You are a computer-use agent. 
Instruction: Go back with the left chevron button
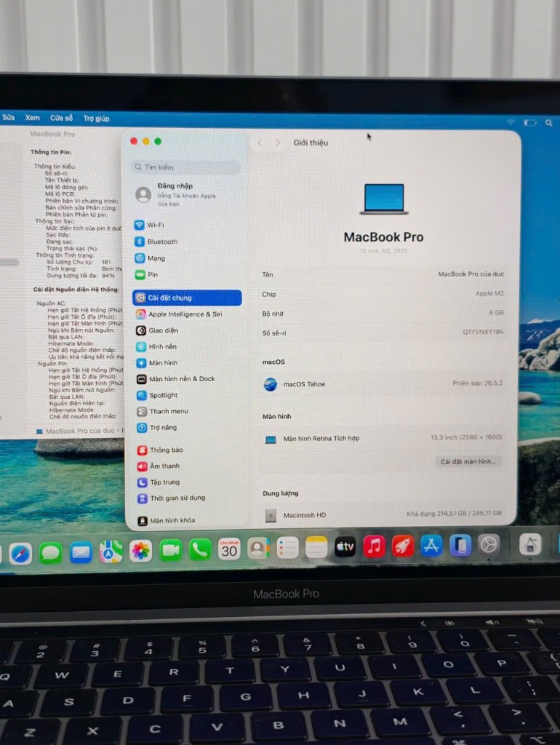[x=260, y=142]
